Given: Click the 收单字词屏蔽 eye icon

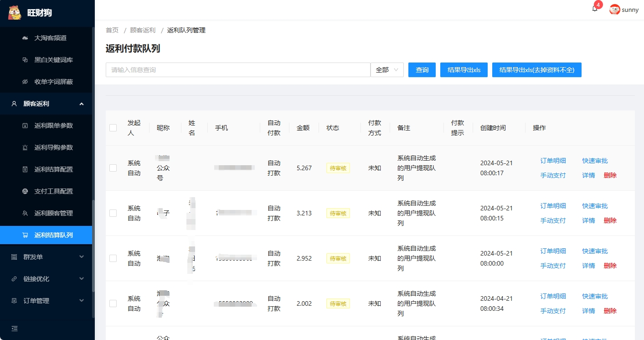Looking at the screenshot, I should pos(25,82).
